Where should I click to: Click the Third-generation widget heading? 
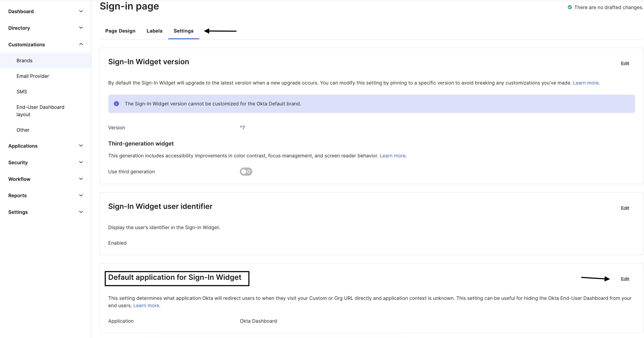(141, 144)
